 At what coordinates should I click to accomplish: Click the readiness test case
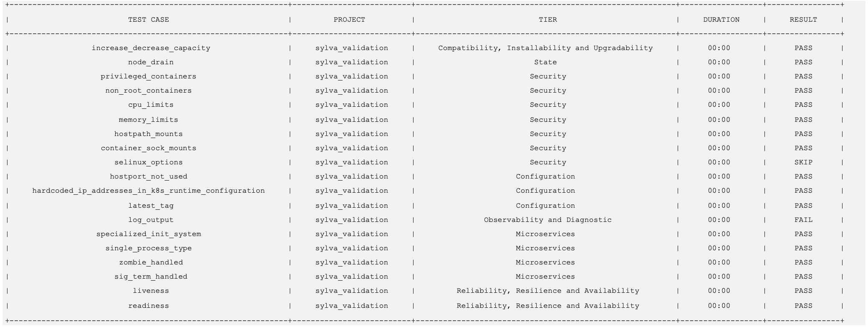(149, 306)
